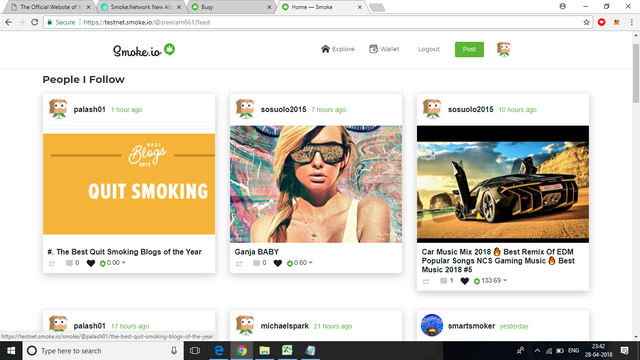
Task: Bookmark this page with the star
Action: tap(587, 22)
